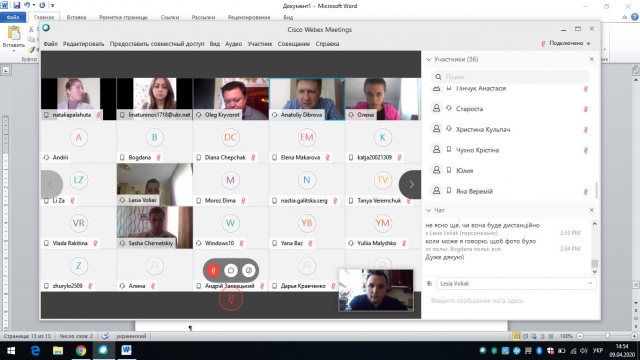This screenshot has height=360, width=640.
Task: Open File Explorer from taskbar
Action: [58, 351]
